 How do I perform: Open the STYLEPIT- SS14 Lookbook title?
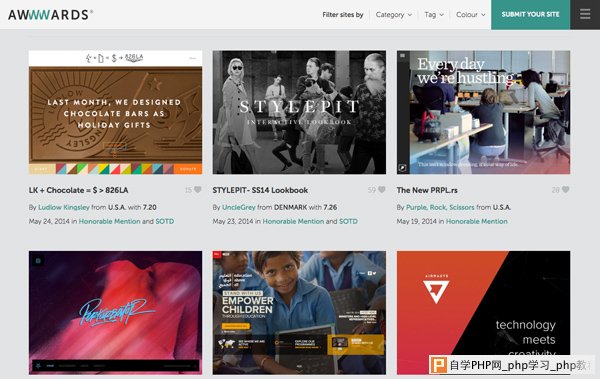pyautogui.click(x=260, y=190)
